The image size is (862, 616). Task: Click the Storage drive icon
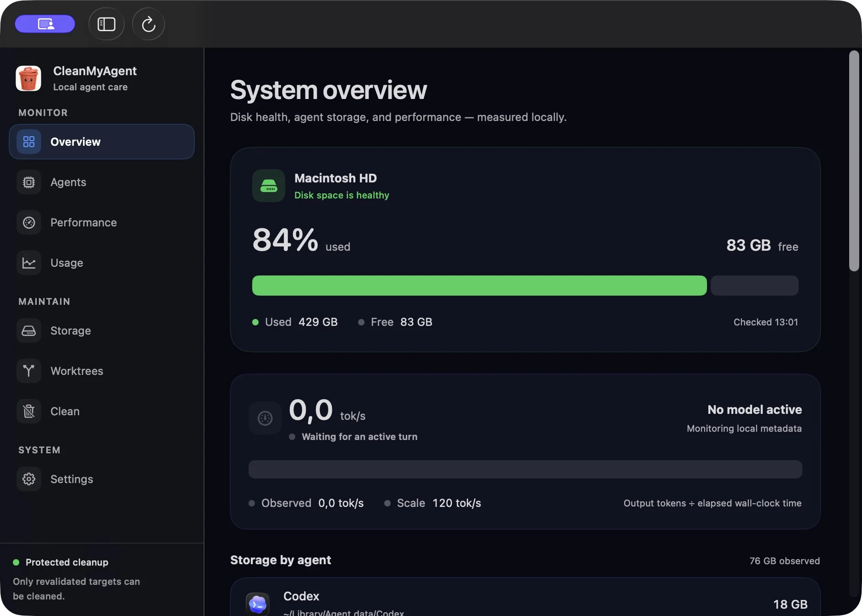pyautogui.click(x=29, y=330)
